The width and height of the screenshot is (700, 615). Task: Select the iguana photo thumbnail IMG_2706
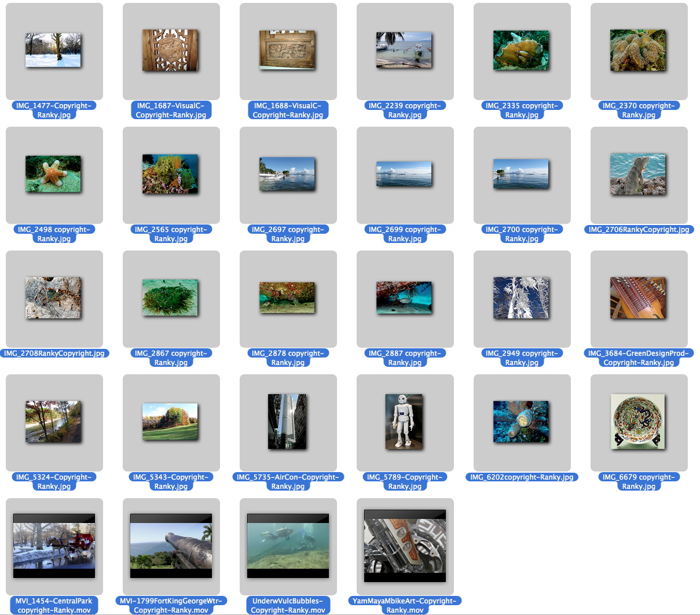[639, 174]
